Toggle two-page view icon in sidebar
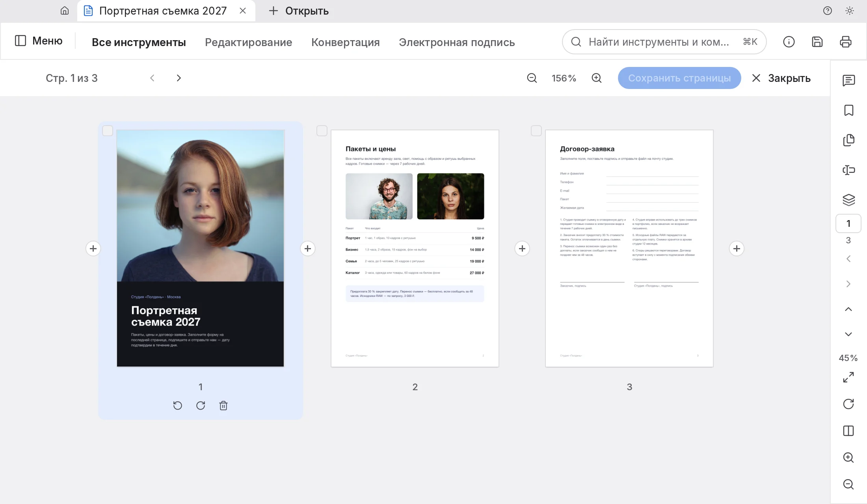Screen dimensions: 867x504 (x=848, y=431)
